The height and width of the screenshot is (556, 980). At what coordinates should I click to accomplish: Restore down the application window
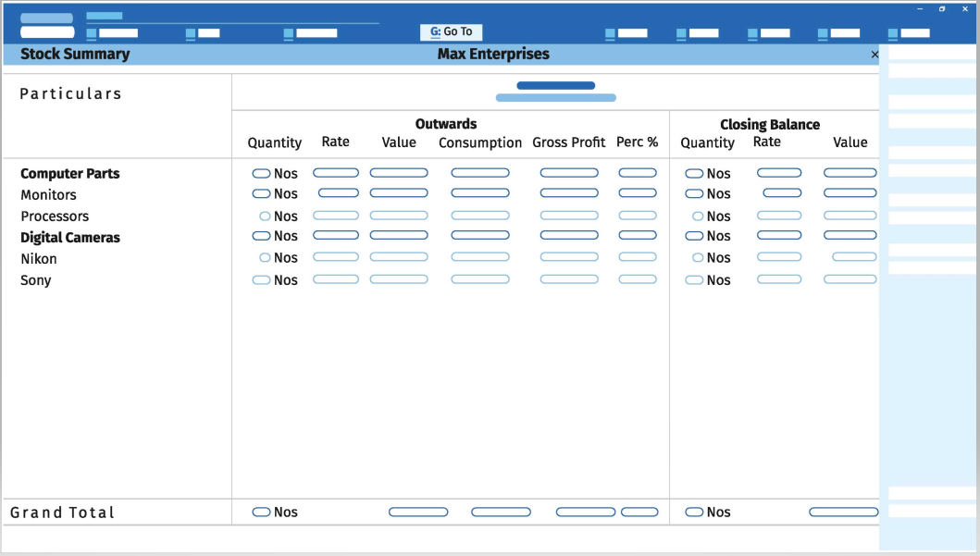tap(942, 8)
